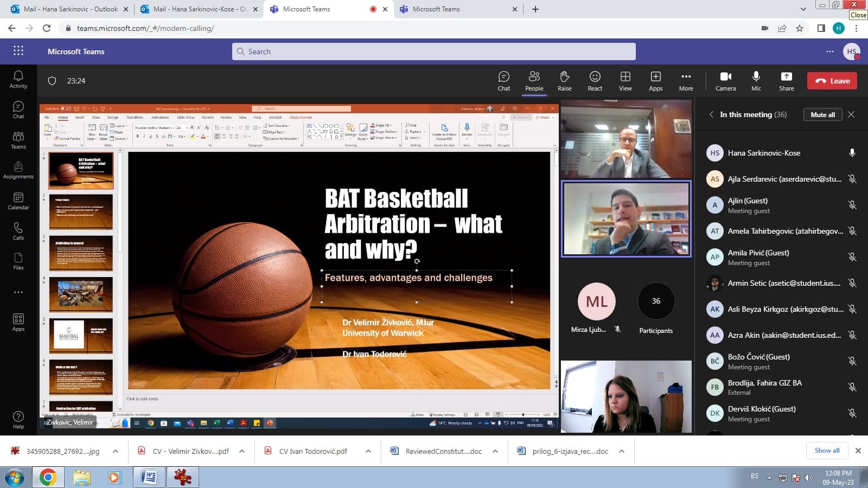Image resolution: width=868 pixels, height=488 pixels.
Task: Leave the meeting
Action: click(x=832, y=81)
